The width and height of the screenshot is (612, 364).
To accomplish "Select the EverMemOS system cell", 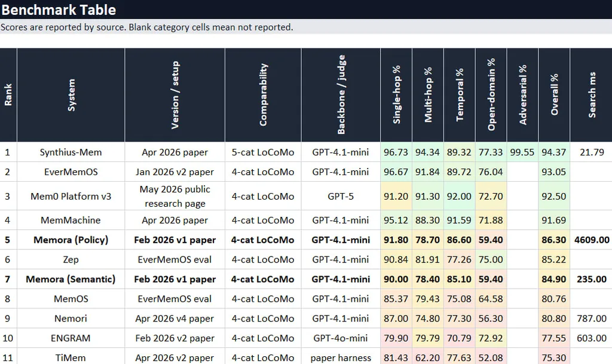I will click(71, 172).
